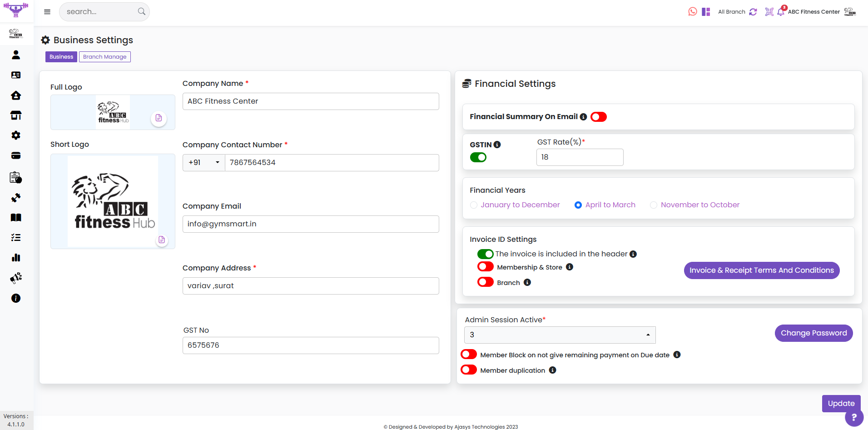Open Admin Session Active dropdown
Image resolution: width=868 pixels, height=430 pixels.
tap(560, 335)
